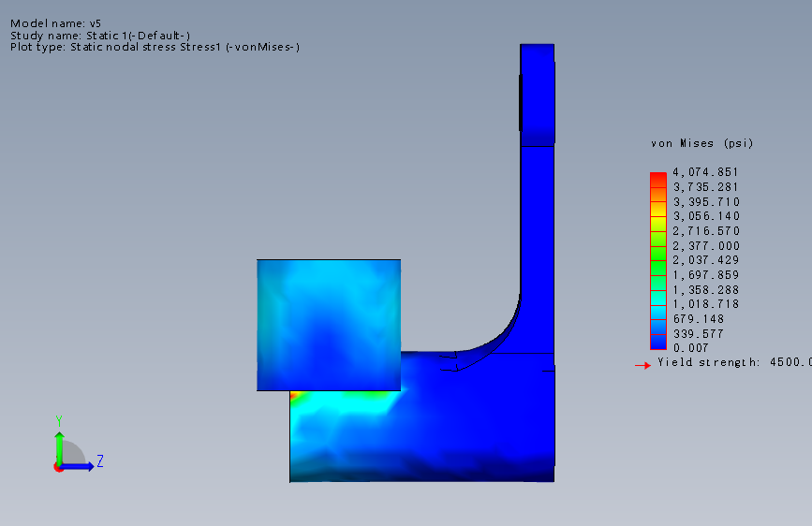
Task: Click the 339.577 legend value
Action: pos(698,334)
